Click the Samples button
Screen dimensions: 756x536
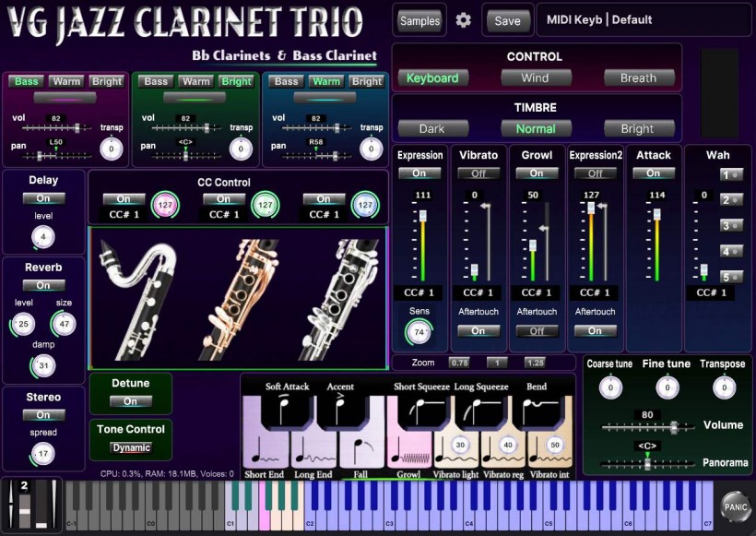[419, 20]
